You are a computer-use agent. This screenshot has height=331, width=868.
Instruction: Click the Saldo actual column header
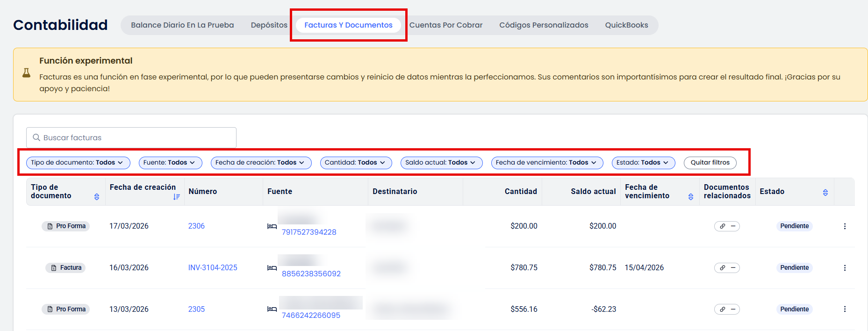coord(593,192)
